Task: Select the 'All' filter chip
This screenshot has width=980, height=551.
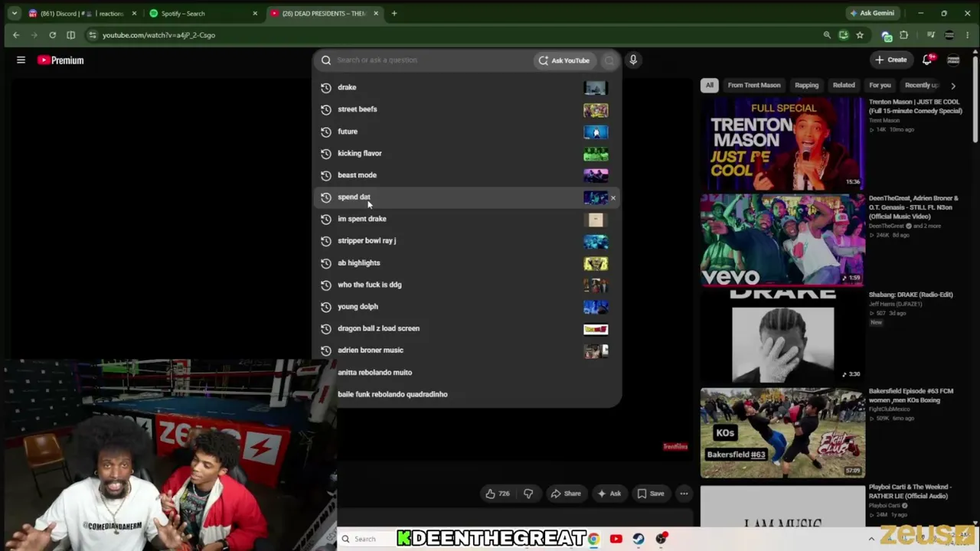Action: pos(710,86)
